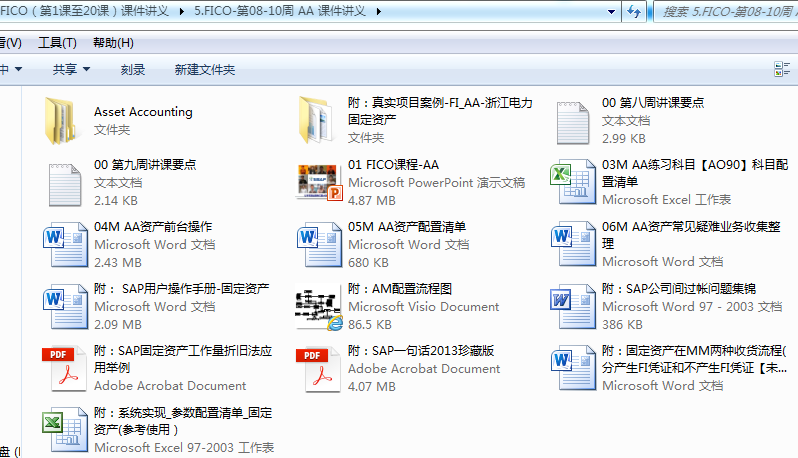The image size is (798, 458).
Task: Open the 真实项目案例-FI_AA-浙江电力 folder icon
Action: (316, 120)
